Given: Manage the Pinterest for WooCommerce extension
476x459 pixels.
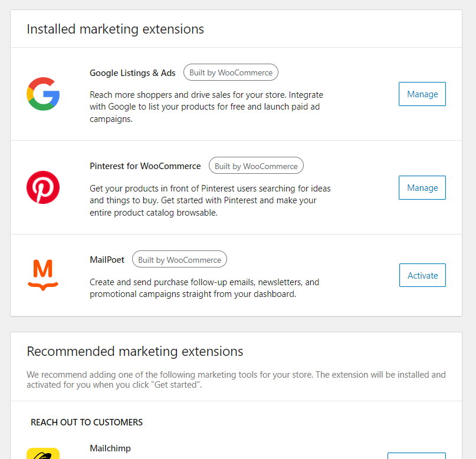Looking at the screenshot, I should [422, 187].
